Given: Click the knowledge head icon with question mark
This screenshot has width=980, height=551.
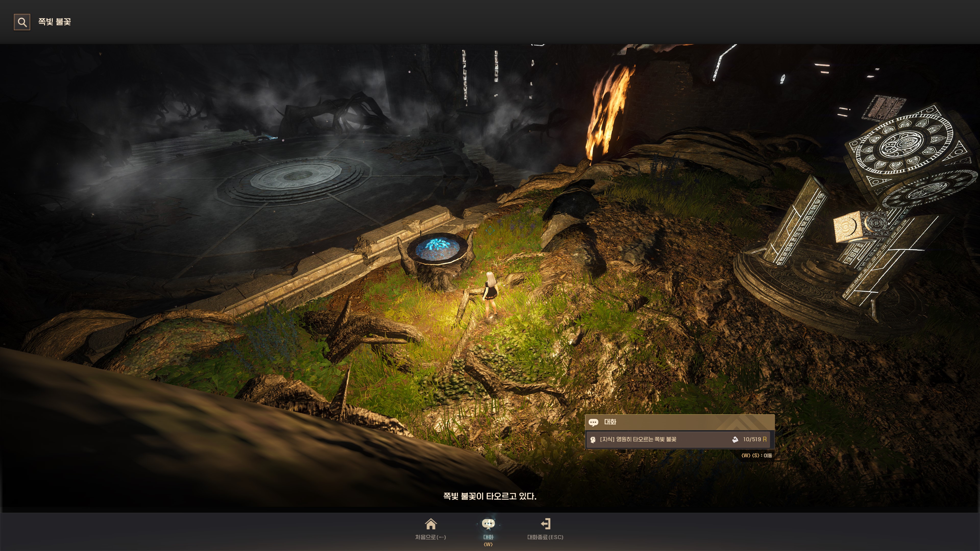Looking at the screenshot, I should (593, 440).
